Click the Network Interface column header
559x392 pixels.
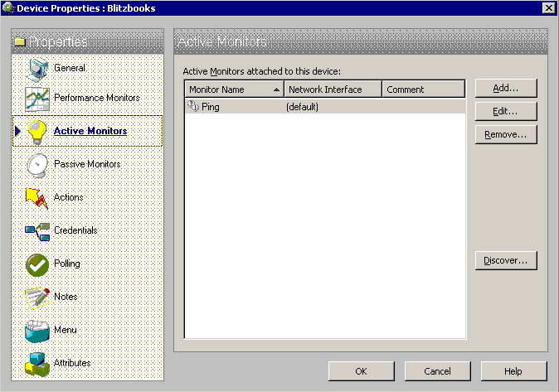click(333, 90)
